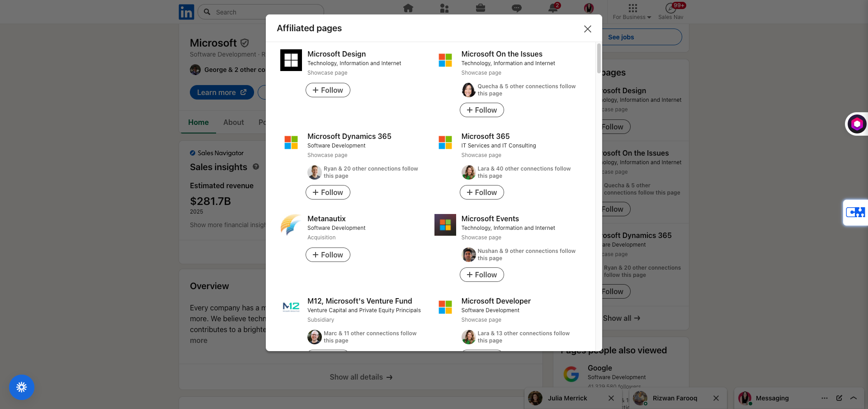Click blue puzzle extension widget
This screenshot has width=868, height=409.
[855, 212]
